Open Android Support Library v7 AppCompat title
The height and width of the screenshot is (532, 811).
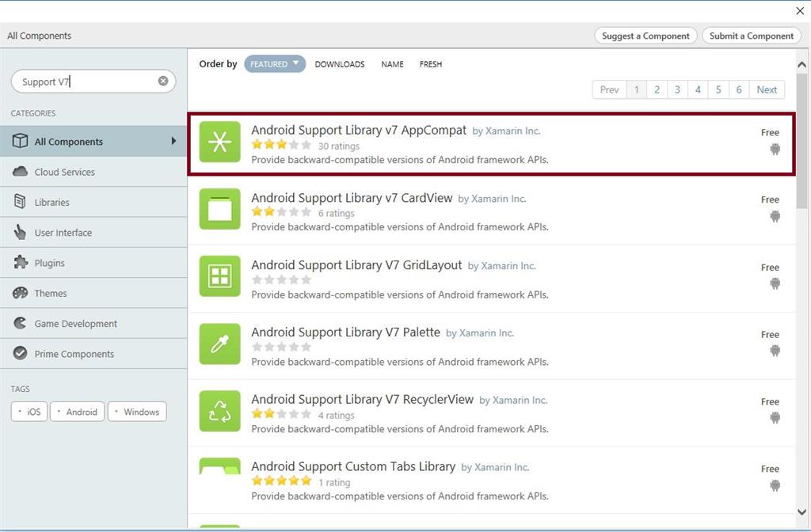359,131
